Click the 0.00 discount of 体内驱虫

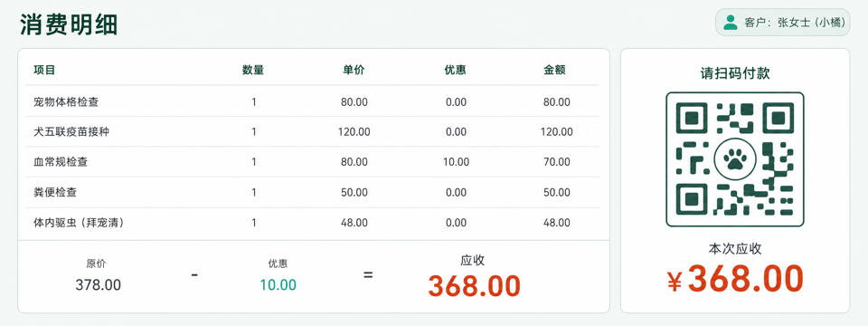point(456,223)
